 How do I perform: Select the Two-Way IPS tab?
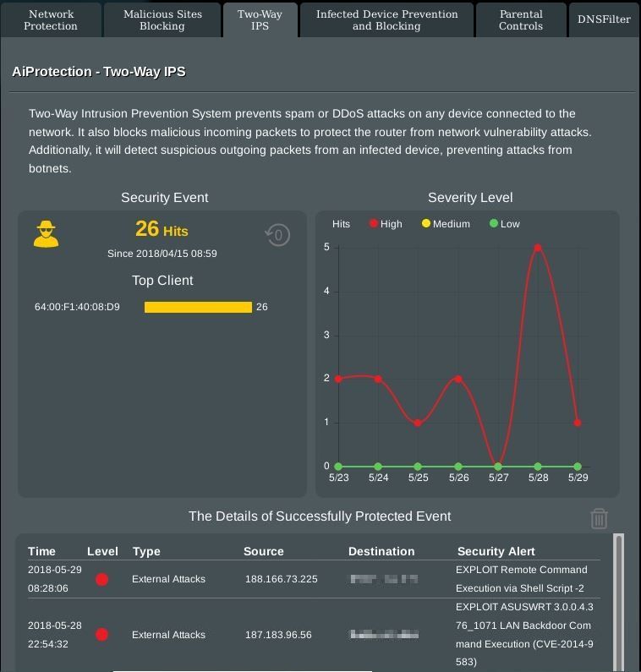tap(260, 20)
